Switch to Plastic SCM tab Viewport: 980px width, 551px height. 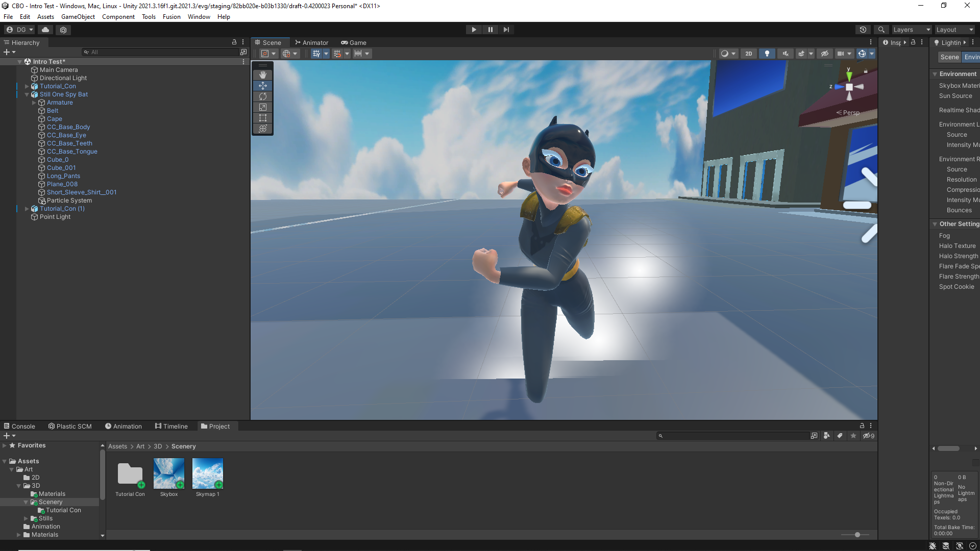pos(70,426)
